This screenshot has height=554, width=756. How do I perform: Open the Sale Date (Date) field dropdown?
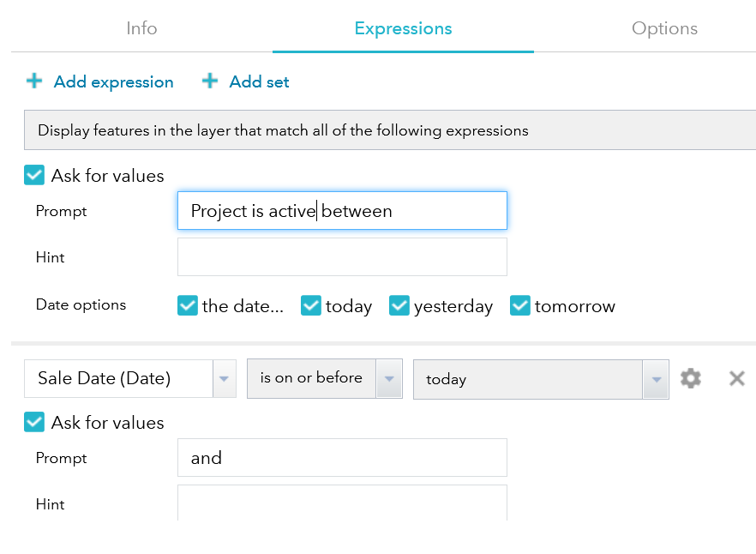click(225, 379)
